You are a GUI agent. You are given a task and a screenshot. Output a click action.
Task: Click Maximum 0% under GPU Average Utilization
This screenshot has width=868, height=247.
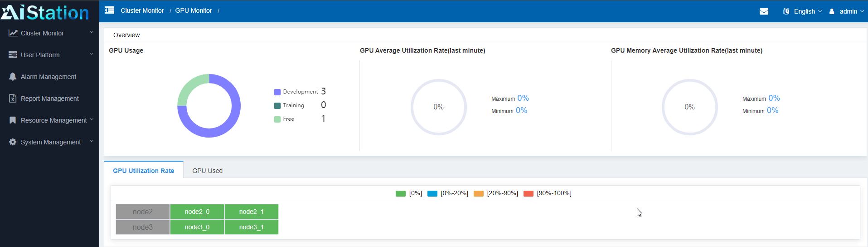click(510, 98)
